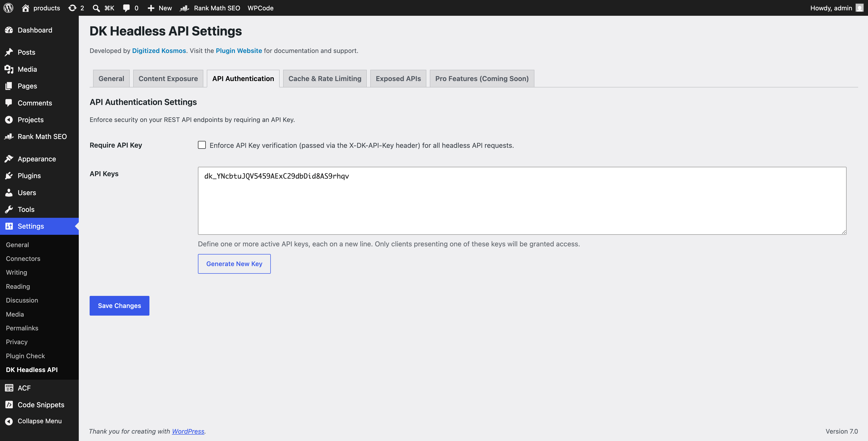Click the Media sidebar icon
The height and width of the screenshot is (441, 868).
pos(9,69)
